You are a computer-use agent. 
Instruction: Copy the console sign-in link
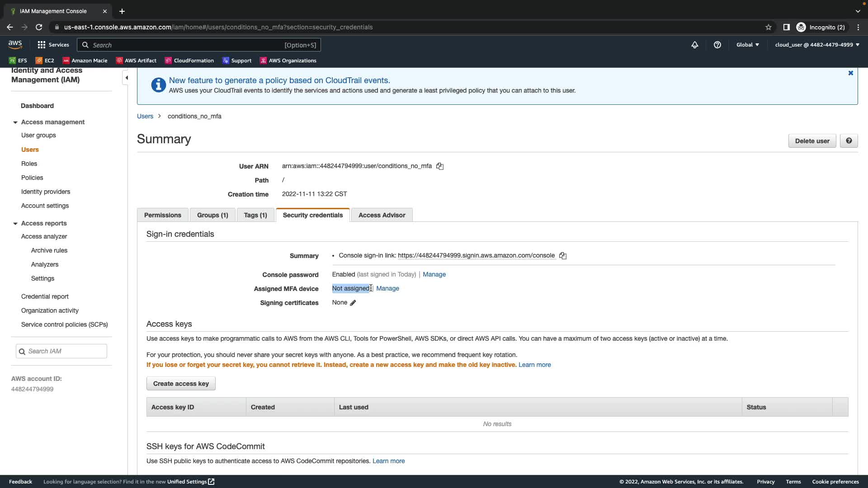click(563, 256)
